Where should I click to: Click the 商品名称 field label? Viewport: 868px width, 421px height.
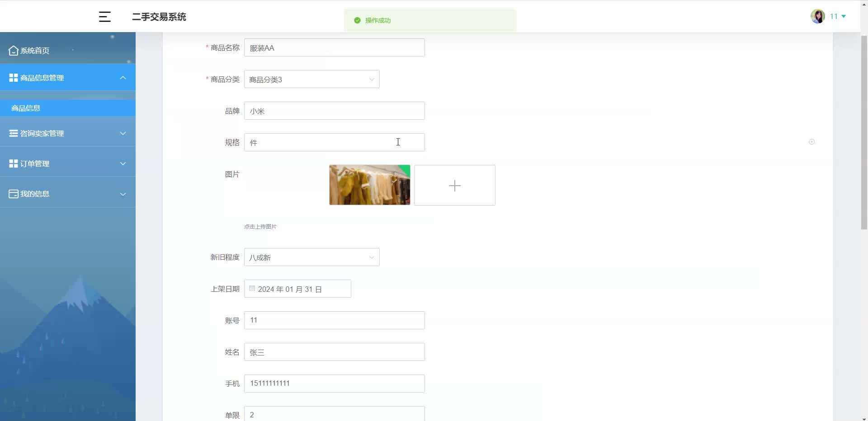(x=225, y=47)
